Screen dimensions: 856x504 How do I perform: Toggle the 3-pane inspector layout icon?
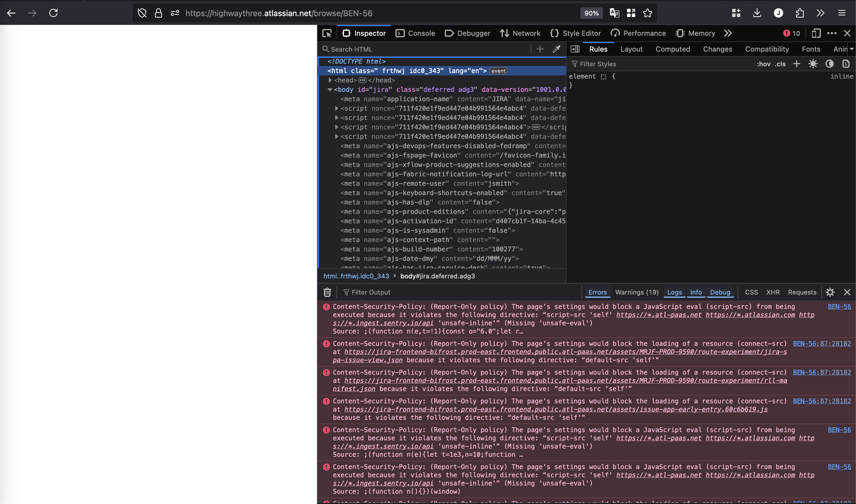point(575,49)
